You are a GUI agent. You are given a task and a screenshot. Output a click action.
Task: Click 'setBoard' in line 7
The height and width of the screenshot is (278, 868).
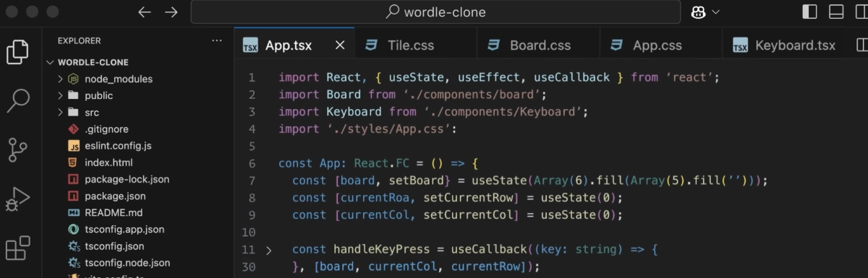[x=416, y=181]
